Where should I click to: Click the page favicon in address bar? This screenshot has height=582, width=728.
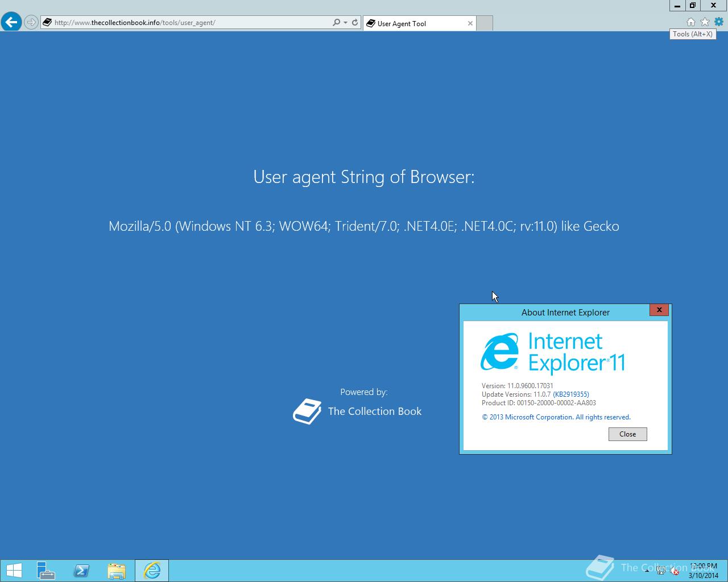(47, 23)
